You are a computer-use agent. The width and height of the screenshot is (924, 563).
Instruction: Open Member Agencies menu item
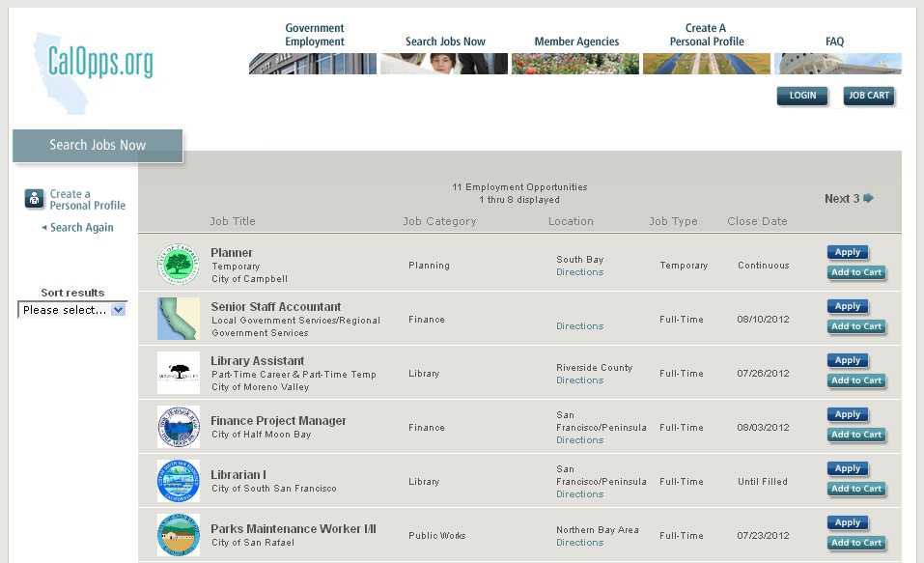click(576, 42)
